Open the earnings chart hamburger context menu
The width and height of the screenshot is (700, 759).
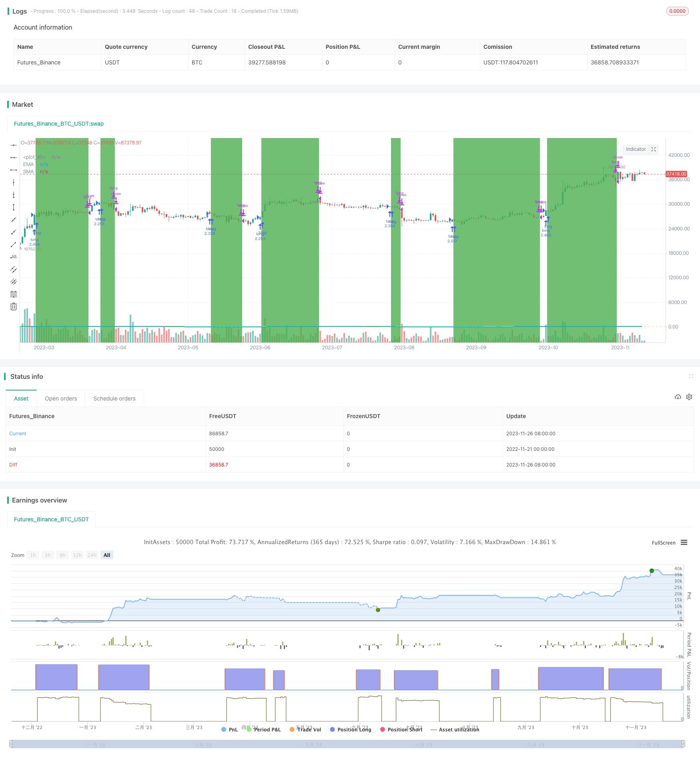coord(684,543)
